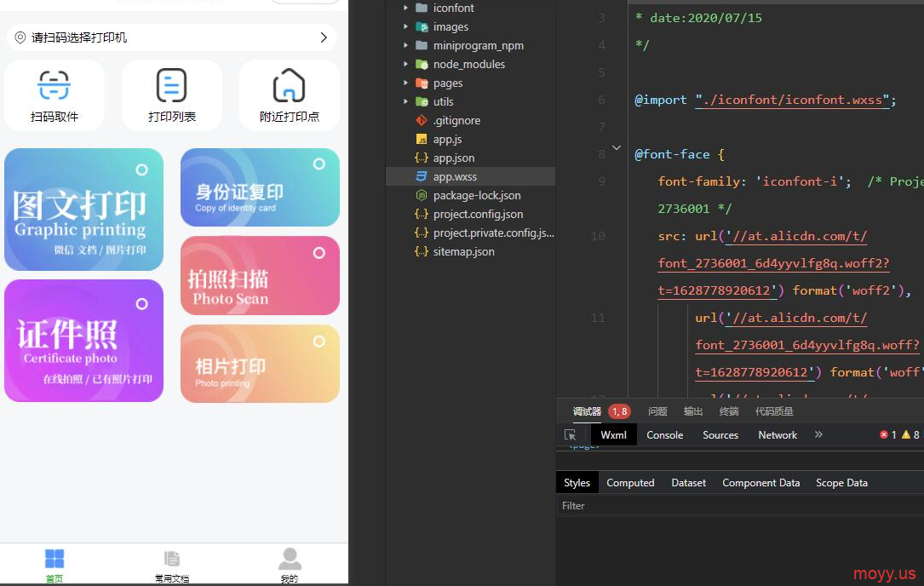This screenshot has height=586, width=924.
Task: Tap the nearby print points house icon
Action: [289, 86]
